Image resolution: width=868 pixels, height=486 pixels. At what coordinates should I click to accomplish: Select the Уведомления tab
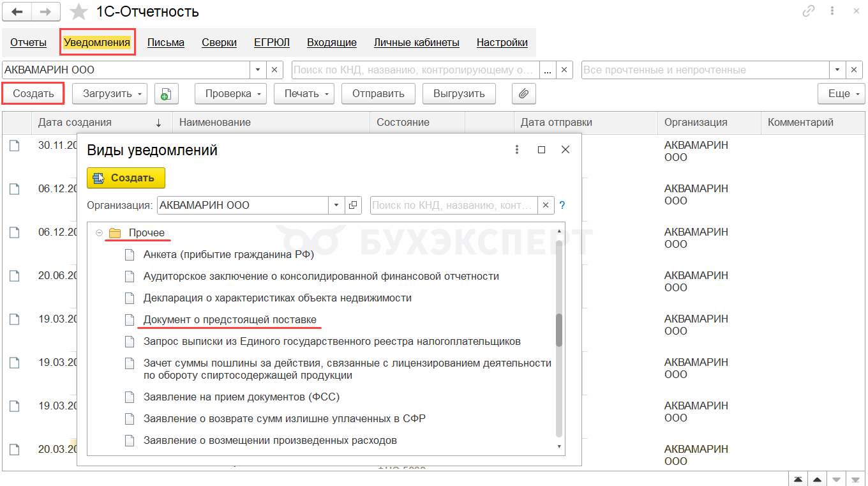97,43
